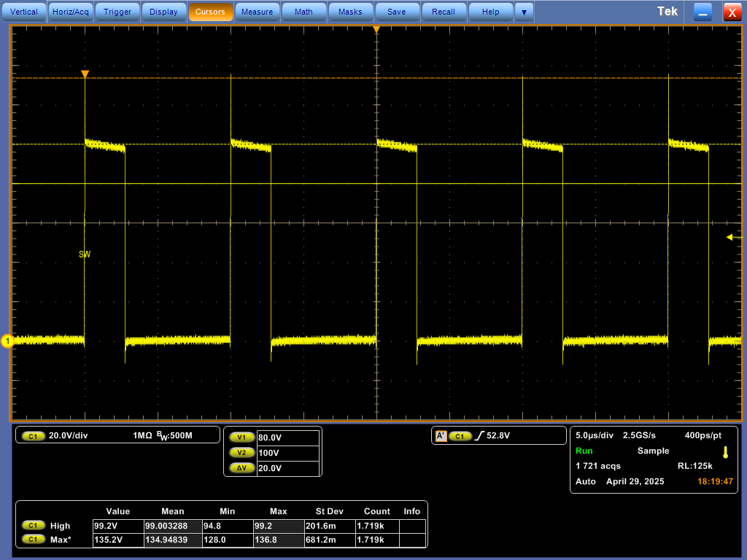Click the Run acquisition status text
Screen dimensions: 747x560
[x=584, y=451]
